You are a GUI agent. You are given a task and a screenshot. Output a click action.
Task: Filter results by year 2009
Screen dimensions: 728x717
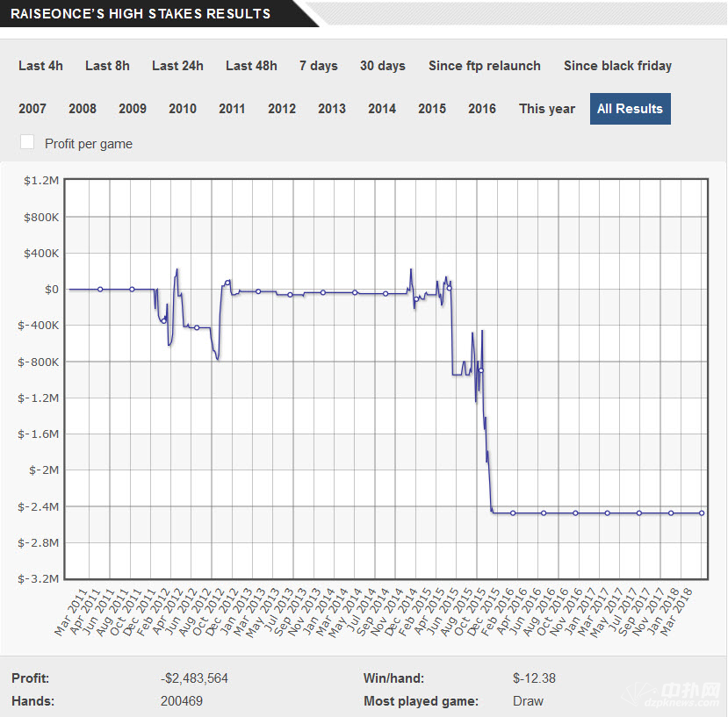pyautogui.click(x=133, y=109)
